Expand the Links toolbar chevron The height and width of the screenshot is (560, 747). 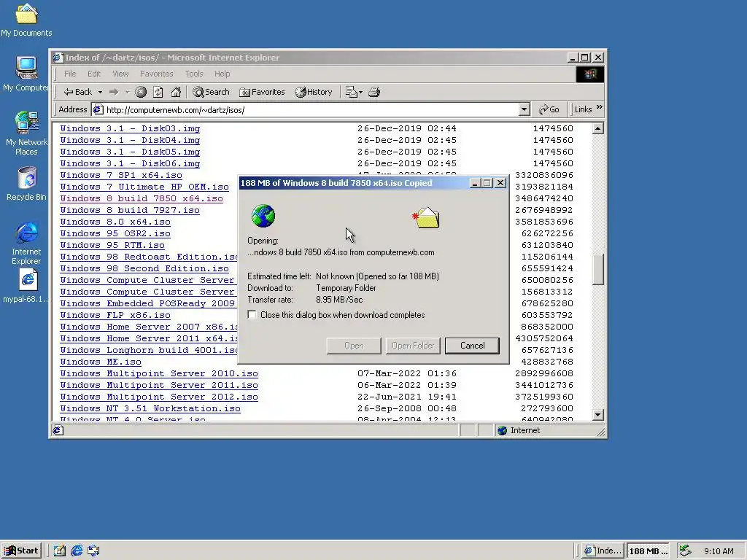pos(600,107)
